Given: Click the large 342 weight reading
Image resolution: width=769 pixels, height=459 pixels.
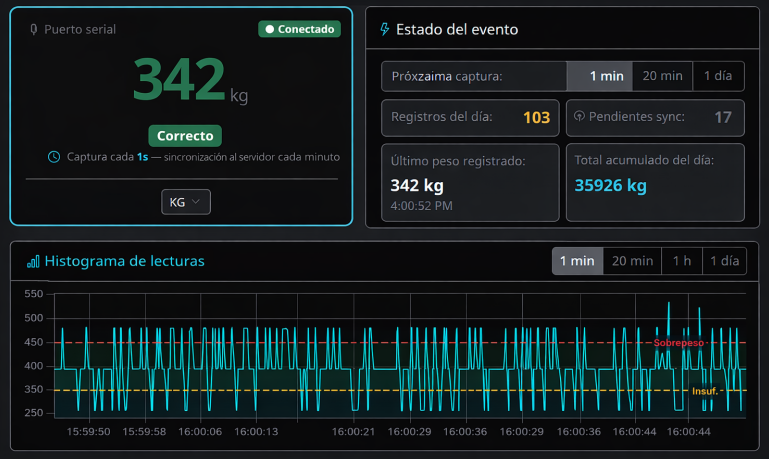Looking at the screenshot, I should (x=179, y=78).
